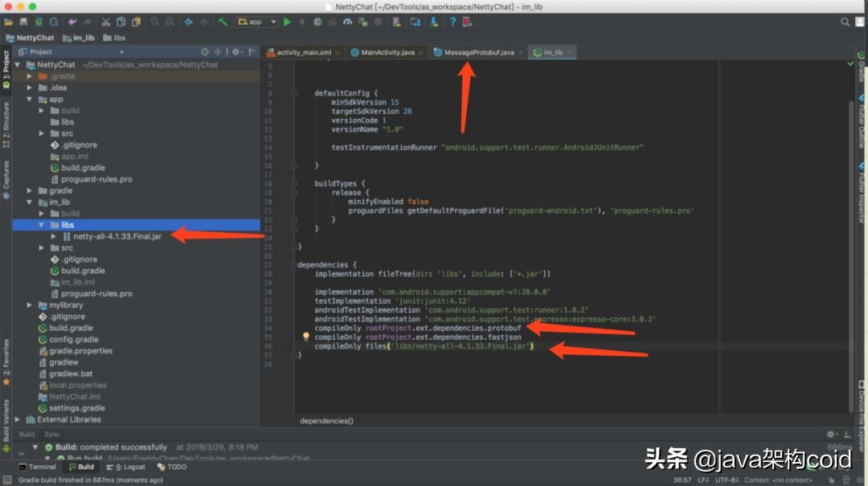Open the TODO tool window
Viewport: 868px width, 486px height.
(172, 467)
